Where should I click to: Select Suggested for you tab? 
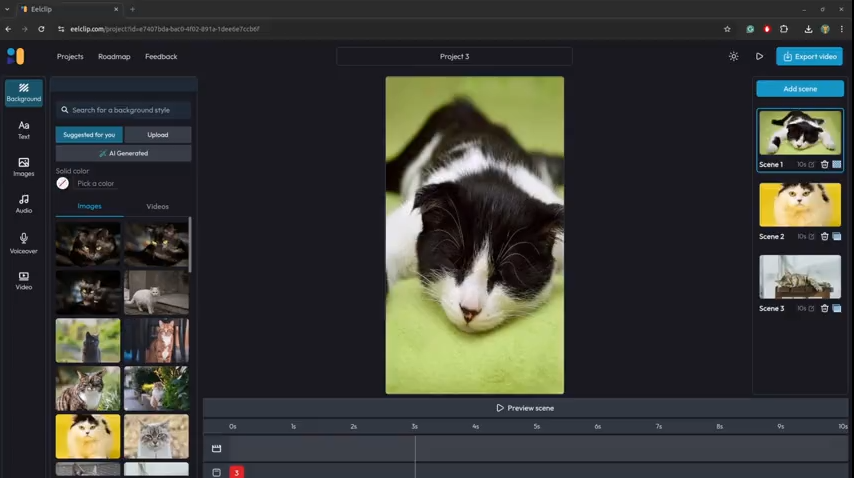[89, 134]
